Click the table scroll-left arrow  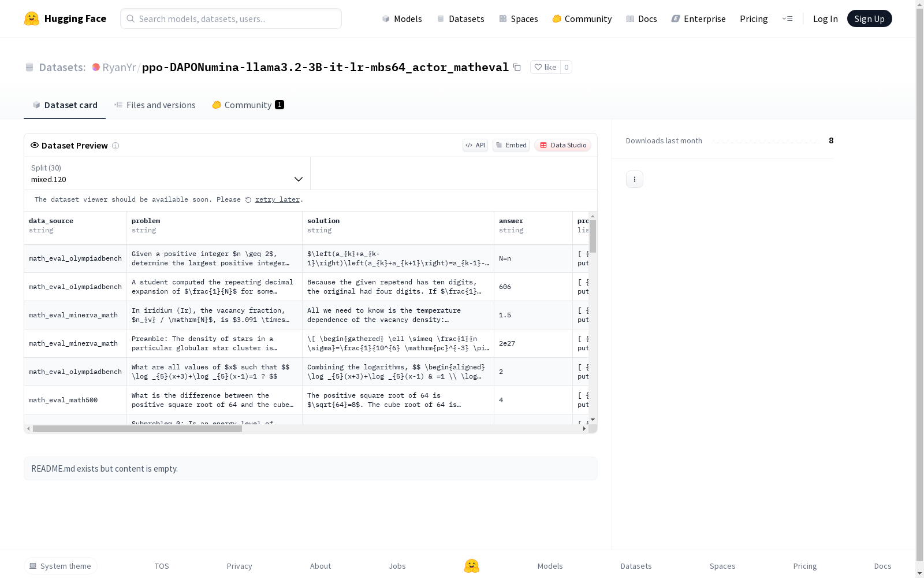point(28,429)
